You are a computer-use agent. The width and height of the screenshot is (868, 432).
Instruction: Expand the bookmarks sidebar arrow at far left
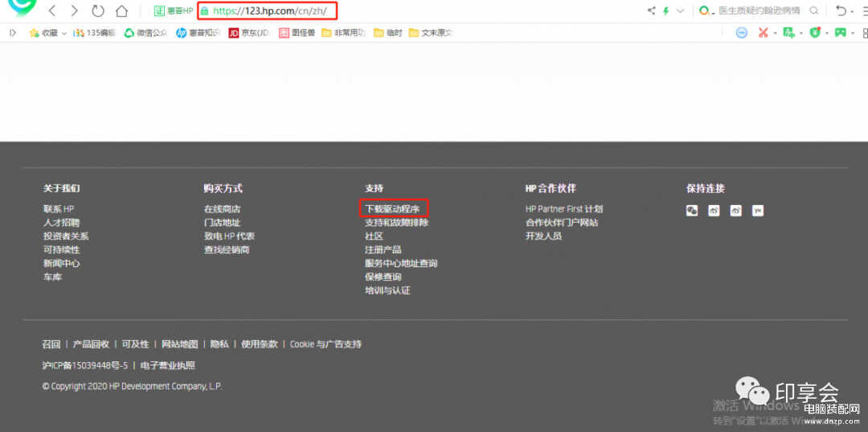(14, 33)
